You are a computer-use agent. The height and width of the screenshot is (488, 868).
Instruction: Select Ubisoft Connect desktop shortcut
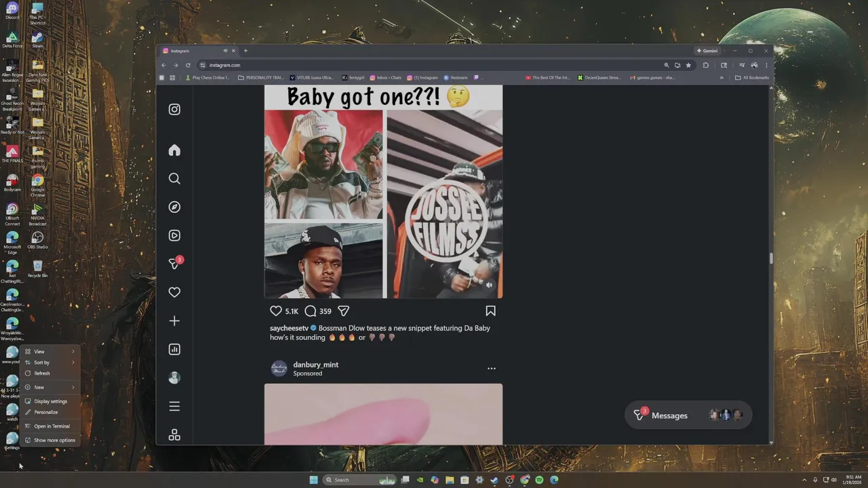point(12,216)
